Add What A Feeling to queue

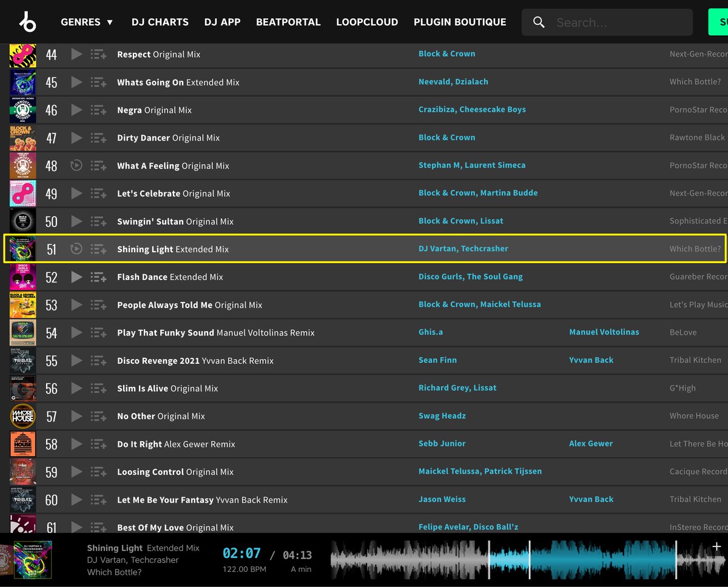tap(98, 166)
